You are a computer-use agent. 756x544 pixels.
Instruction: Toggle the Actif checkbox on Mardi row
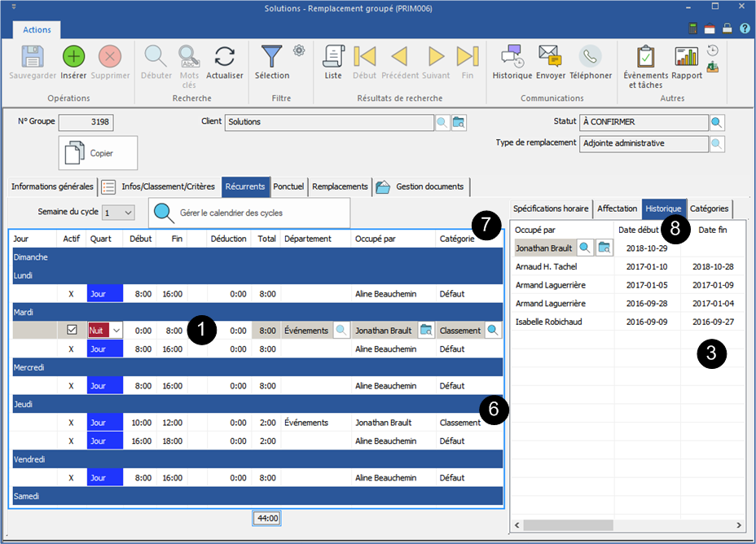click(72, 330)
